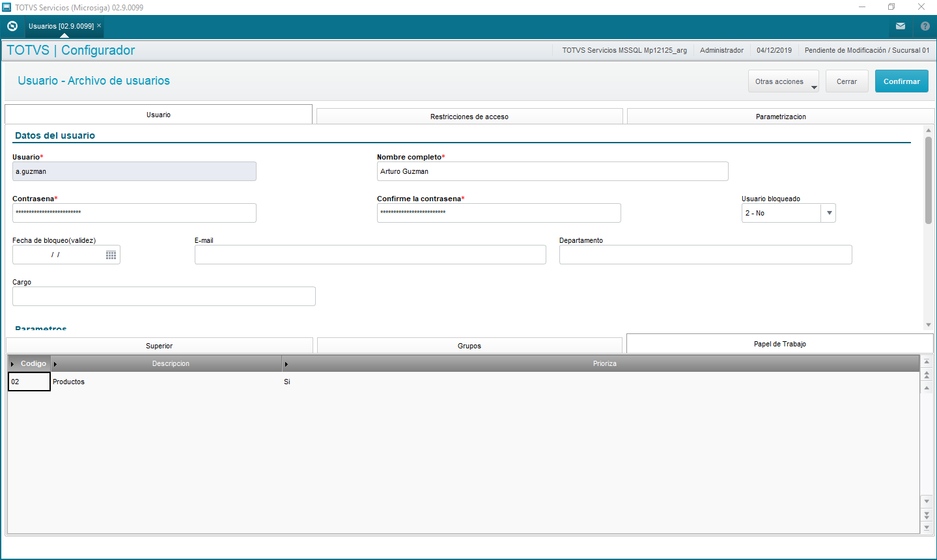The height and width of the screenshot is (560, 937).
Task: Select the Papel de Trabajo tab
Action: pos(780,344)
